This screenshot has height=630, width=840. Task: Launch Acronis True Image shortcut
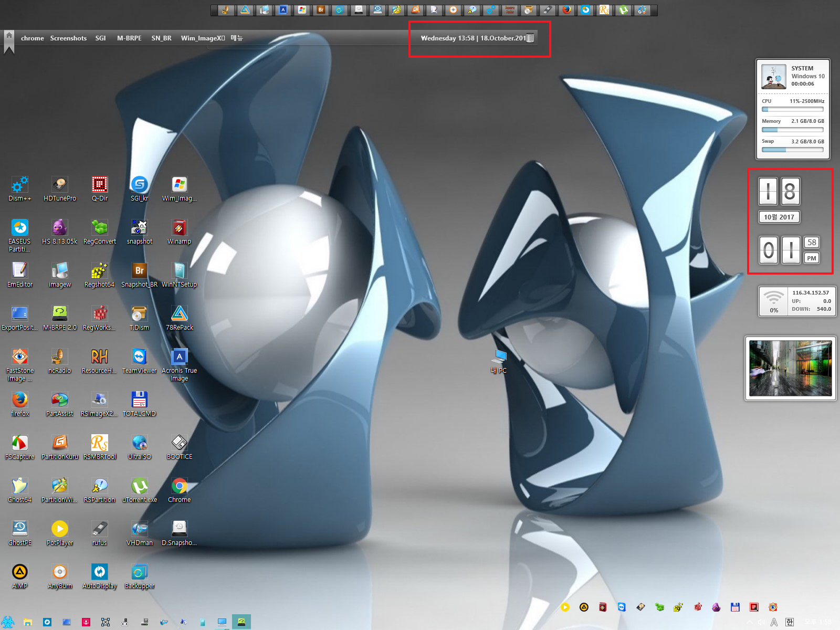tap(180, 365)
